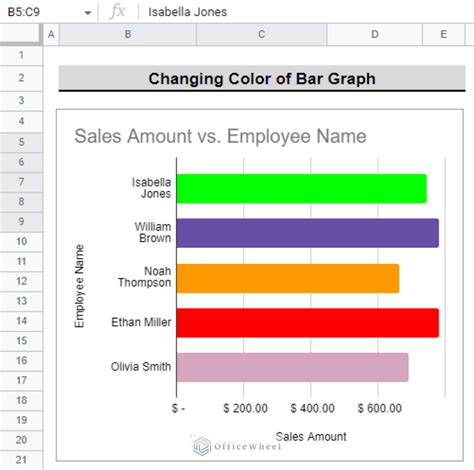Select row 2 header

click(x=21, y=78)
